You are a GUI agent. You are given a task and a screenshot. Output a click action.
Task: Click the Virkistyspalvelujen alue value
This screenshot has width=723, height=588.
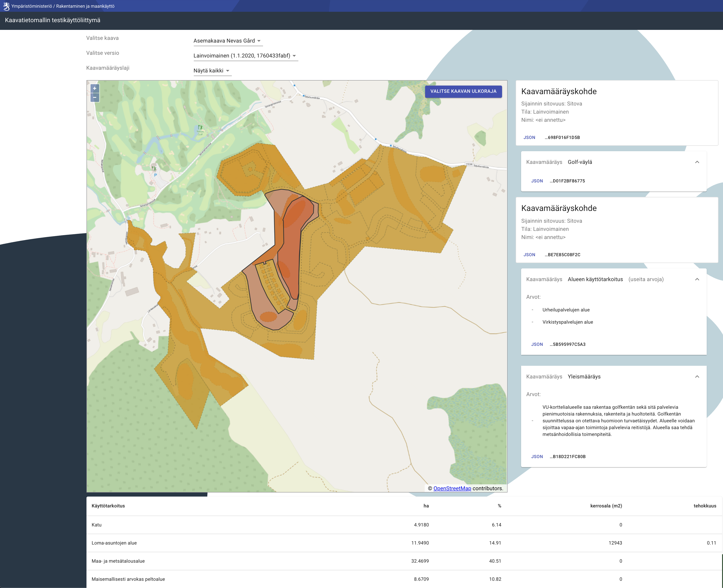(567, 322)
